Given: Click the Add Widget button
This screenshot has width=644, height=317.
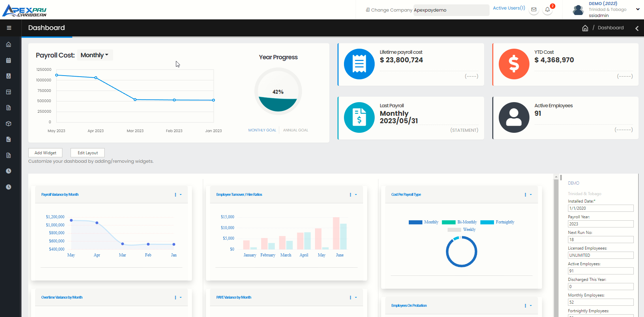Looking at the screenshot, I should click(45, 153).
